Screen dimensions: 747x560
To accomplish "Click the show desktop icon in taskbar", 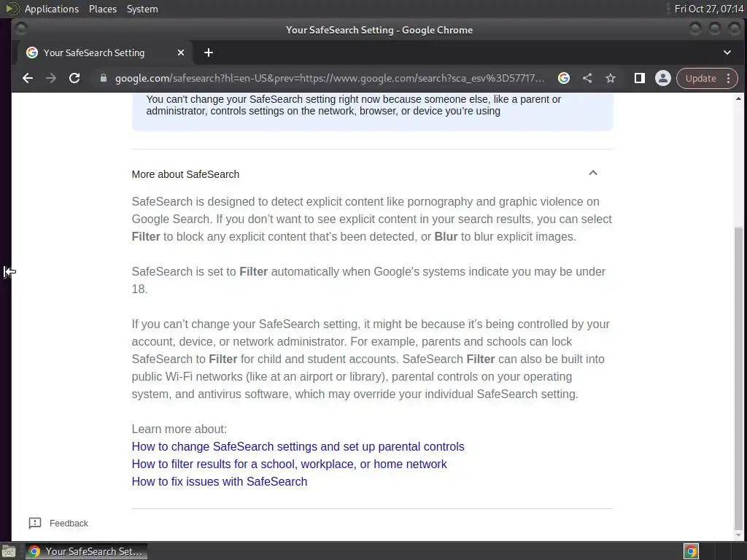I will (x=9, y=552).
